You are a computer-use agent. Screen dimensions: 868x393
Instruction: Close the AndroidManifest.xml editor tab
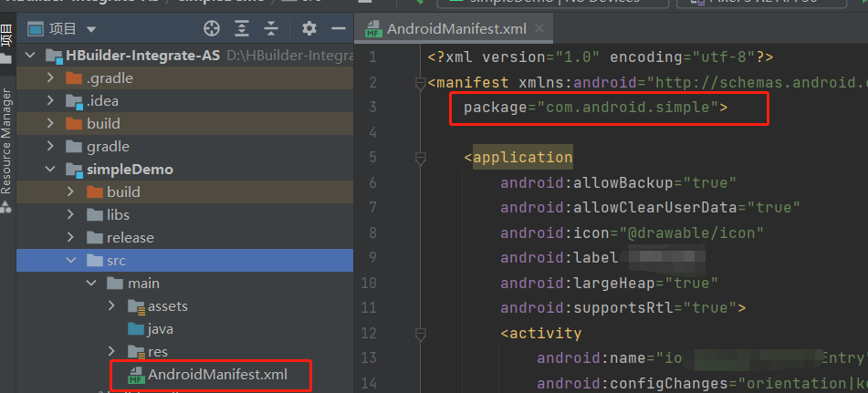coord(539,27)
